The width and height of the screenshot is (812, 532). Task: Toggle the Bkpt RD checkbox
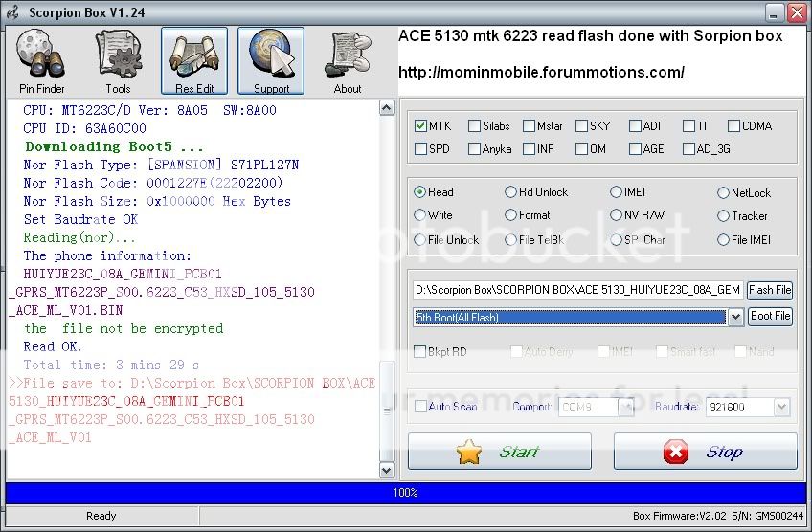point(420,352)
